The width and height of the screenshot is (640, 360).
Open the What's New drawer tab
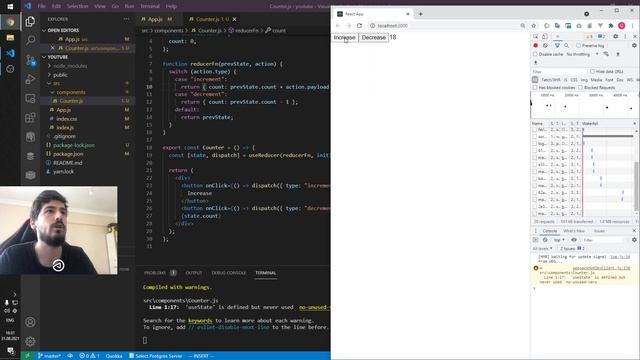574,231
